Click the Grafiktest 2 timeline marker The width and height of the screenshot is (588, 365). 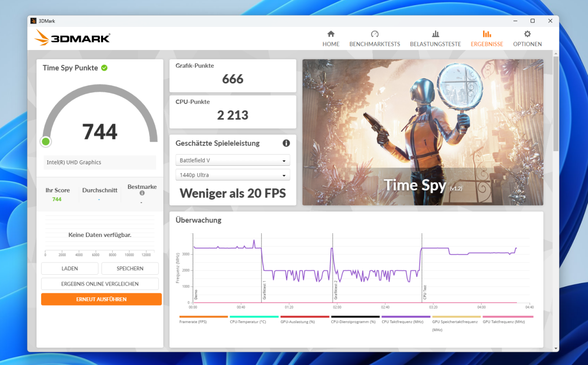[x=335, y=291]
